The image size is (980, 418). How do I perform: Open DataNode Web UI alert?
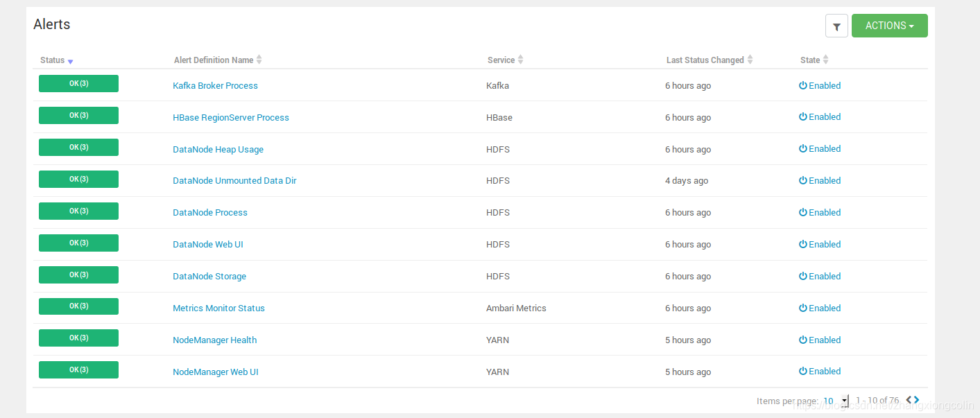coord(208,245)
